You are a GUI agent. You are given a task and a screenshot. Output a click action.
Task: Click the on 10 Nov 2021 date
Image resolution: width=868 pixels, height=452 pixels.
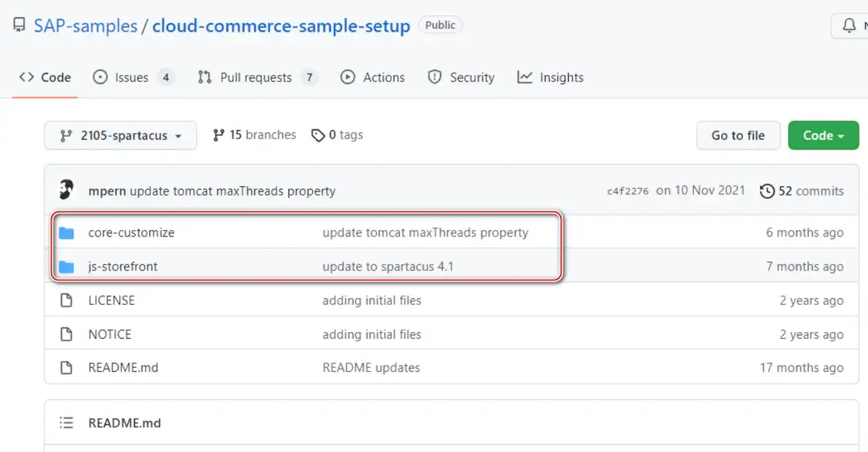pyautogui.click(x=700, y=191)
